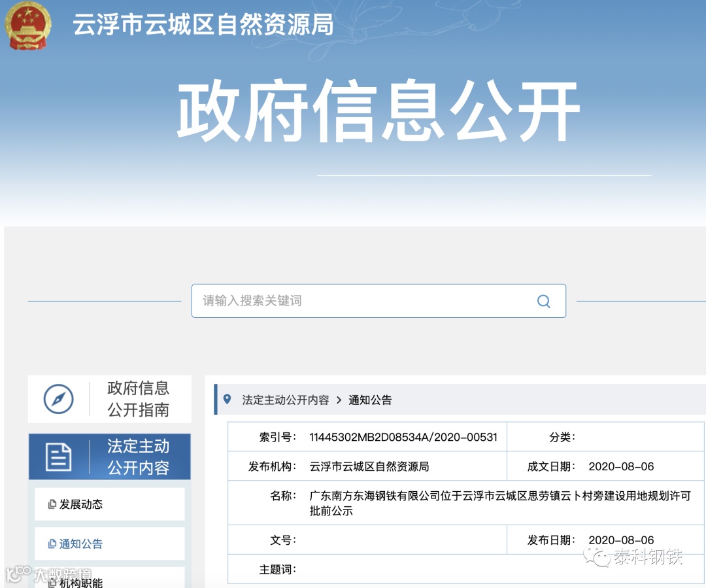Screen dimensions: 706x588
Task: Click the 文号 label cell
Action: point(283,540)
